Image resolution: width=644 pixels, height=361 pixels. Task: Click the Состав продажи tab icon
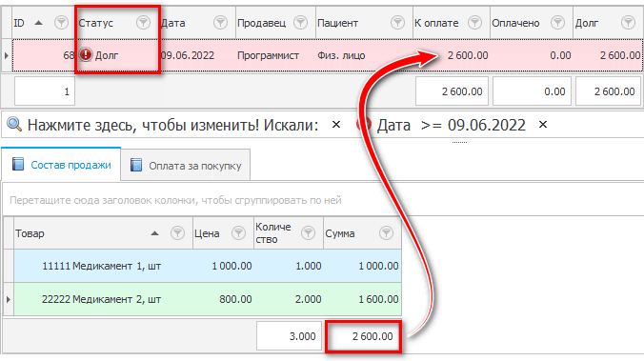coord(18,164)
